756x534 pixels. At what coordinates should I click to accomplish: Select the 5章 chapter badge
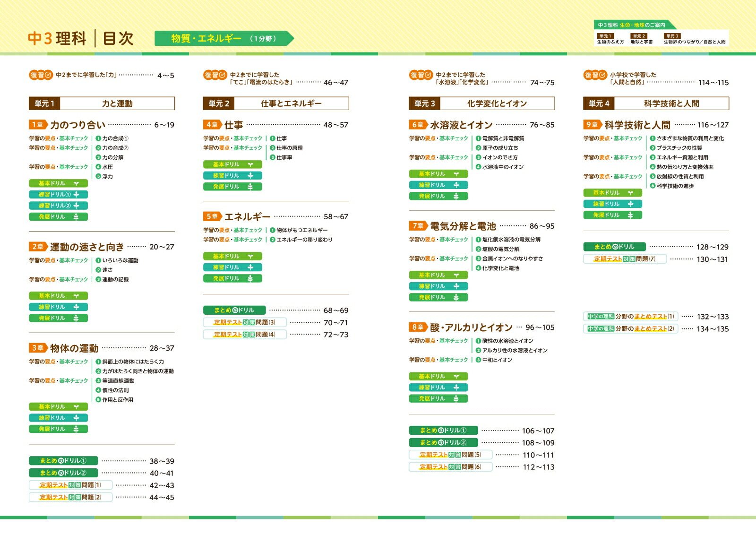pyautogui.click(x=212, y=216)
